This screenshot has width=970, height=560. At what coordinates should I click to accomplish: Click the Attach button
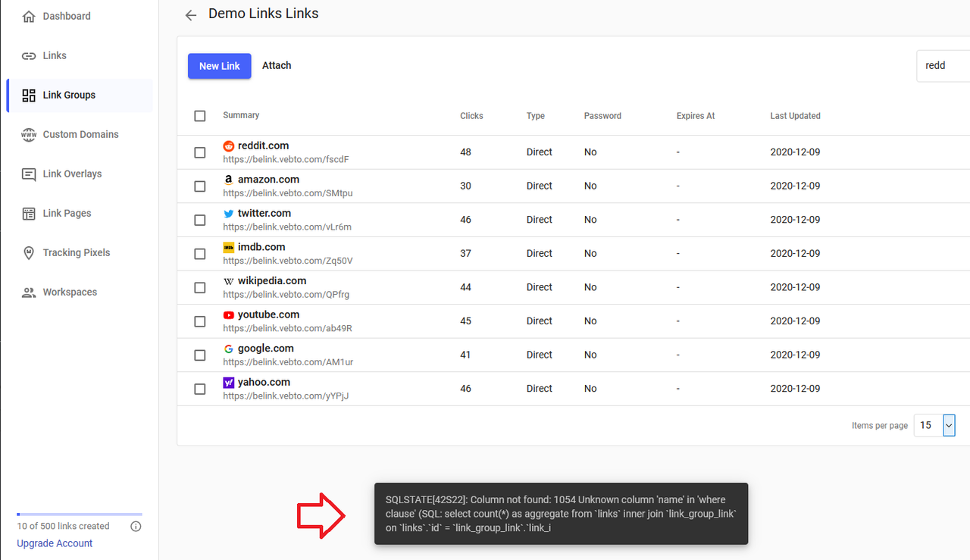coord(277,66)
